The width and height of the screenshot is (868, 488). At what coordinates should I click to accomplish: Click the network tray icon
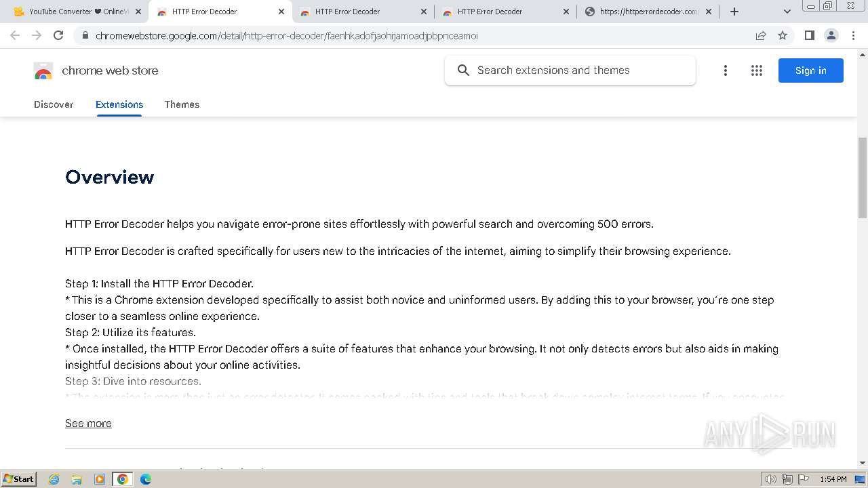click(x=787, y=479)
